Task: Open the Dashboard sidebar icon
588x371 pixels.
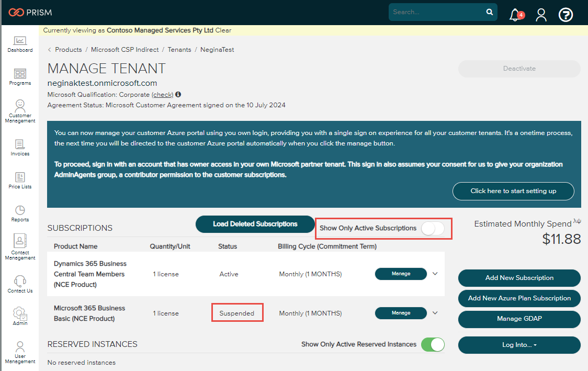Action: pos(20,44)
